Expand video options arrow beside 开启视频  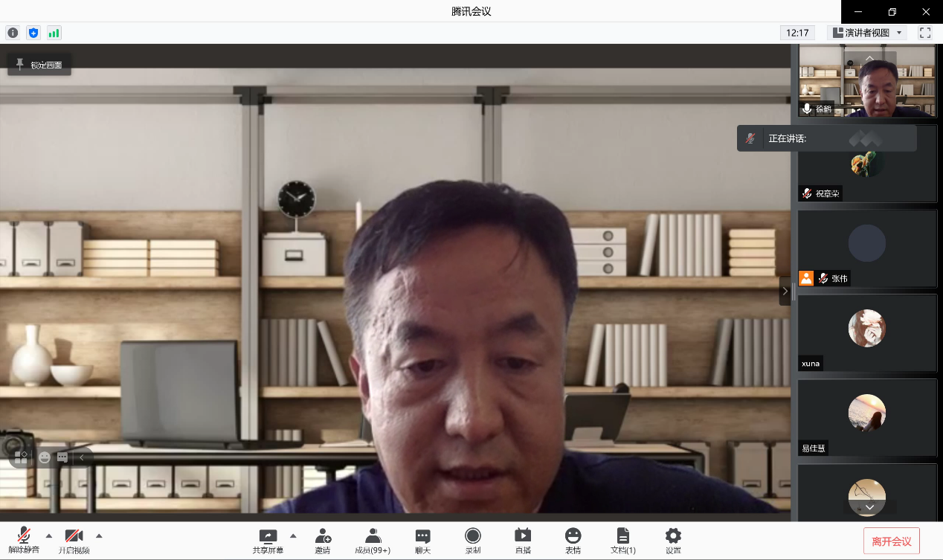coord(99,535)
